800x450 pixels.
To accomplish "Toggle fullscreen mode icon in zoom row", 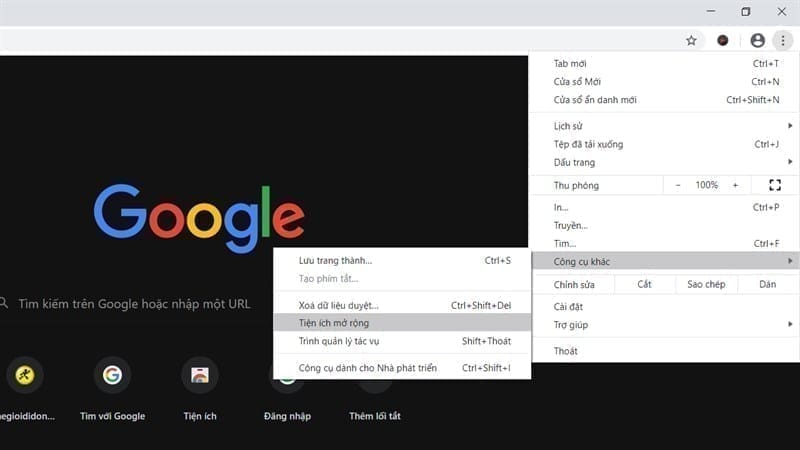I will pyautogui.click(x=774, y=185).
